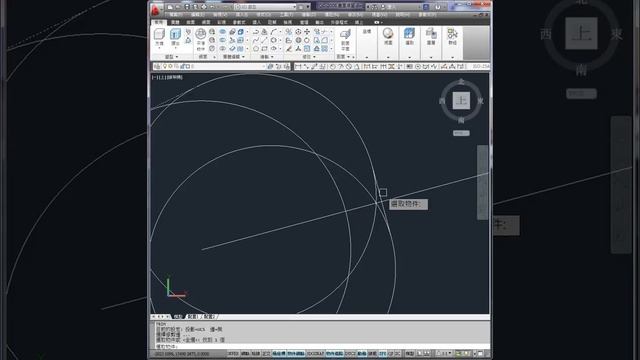Select the Polyline draw tool
This screenshot has width=640, height=360.
pos(256,32)
